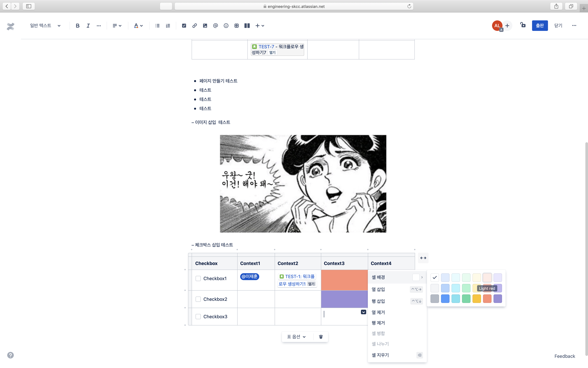Select the Light red swatch
Screen dimensions: 588x368
pyautogui.click(x=487, y=277)
